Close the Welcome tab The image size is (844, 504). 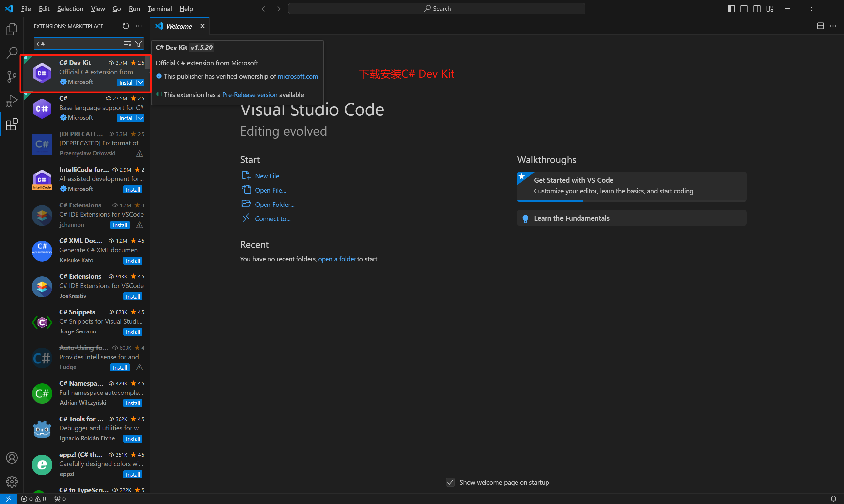[203, 26]
